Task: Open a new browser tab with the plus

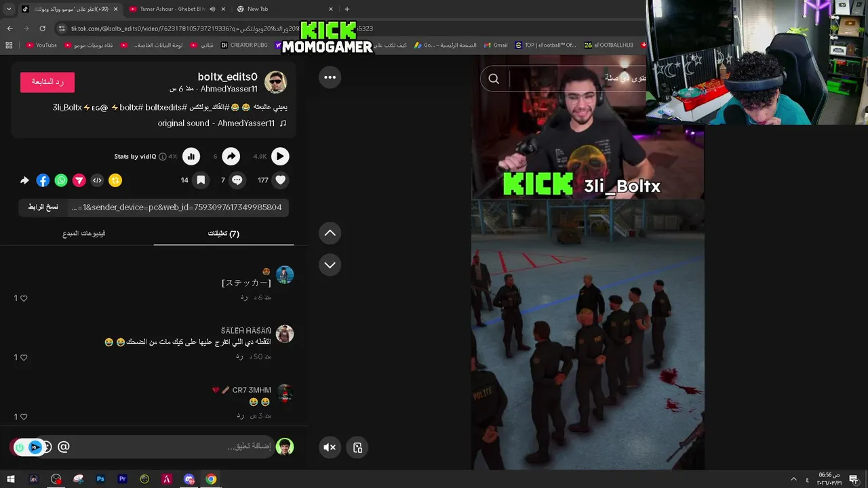Action: tap(347, 9)
